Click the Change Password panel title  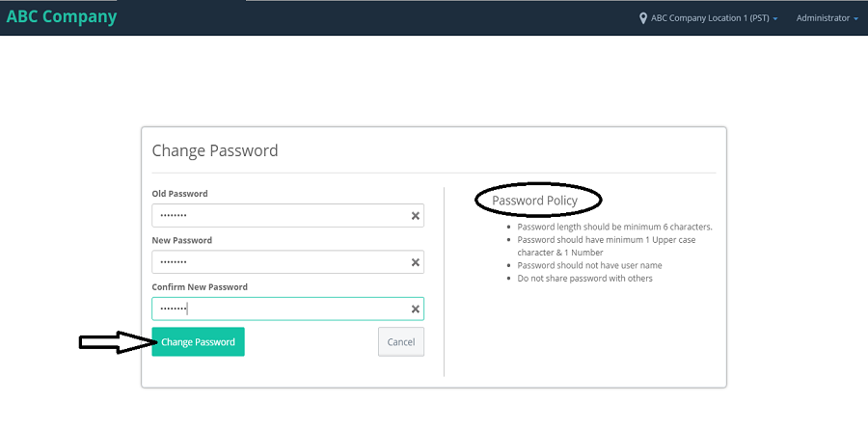(215, 150)
